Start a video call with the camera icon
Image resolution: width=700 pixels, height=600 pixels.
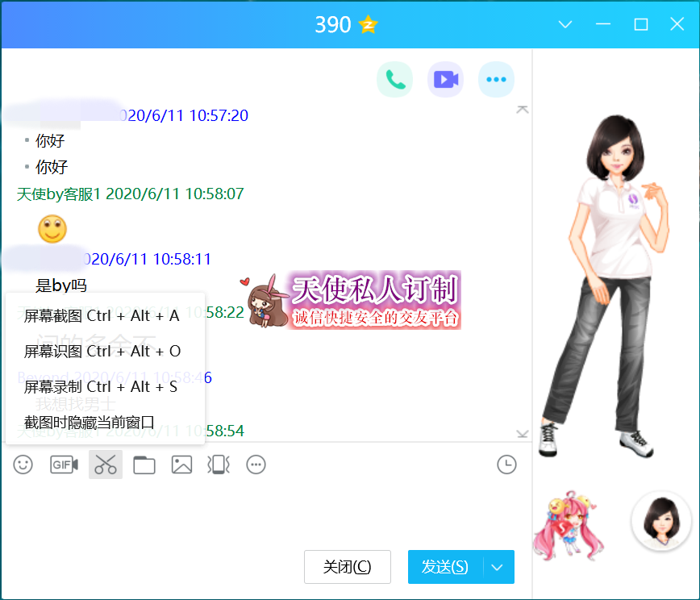point(445,80)
